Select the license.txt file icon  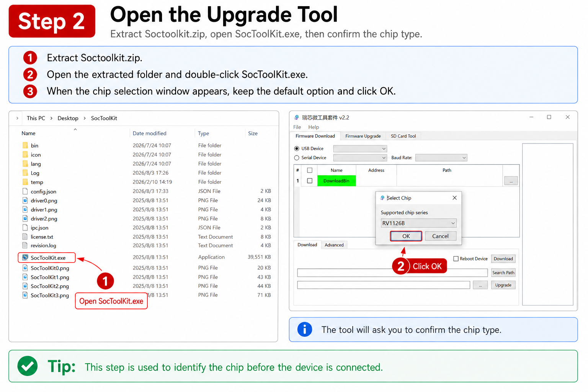click(25, 237)
